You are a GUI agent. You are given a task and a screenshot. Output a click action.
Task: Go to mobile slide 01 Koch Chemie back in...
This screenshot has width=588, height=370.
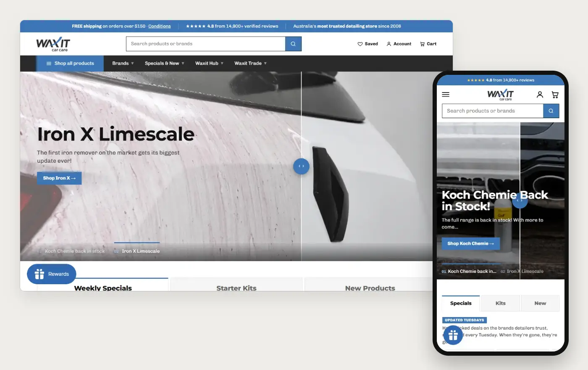tap(469, 271)
